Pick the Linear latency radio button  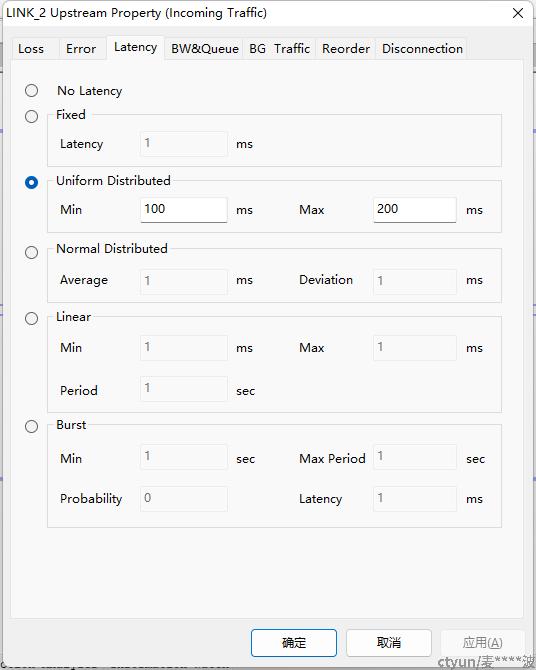tap(31, 318)
